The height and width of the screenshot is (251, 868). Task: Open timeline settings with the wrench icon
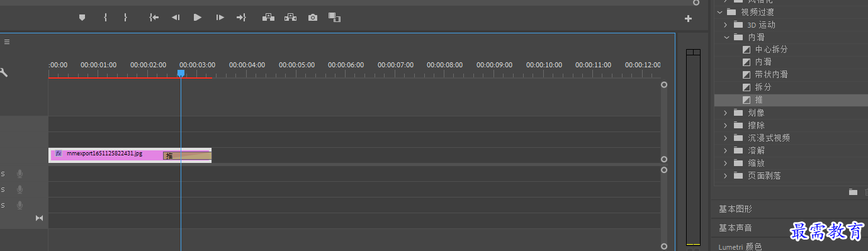(4, 72)
